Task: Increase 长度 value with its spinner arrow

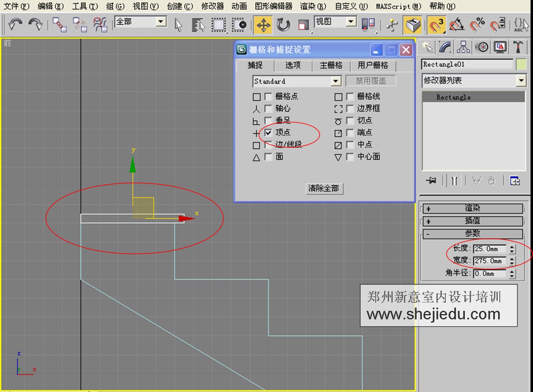Action: tap(512, 247)
